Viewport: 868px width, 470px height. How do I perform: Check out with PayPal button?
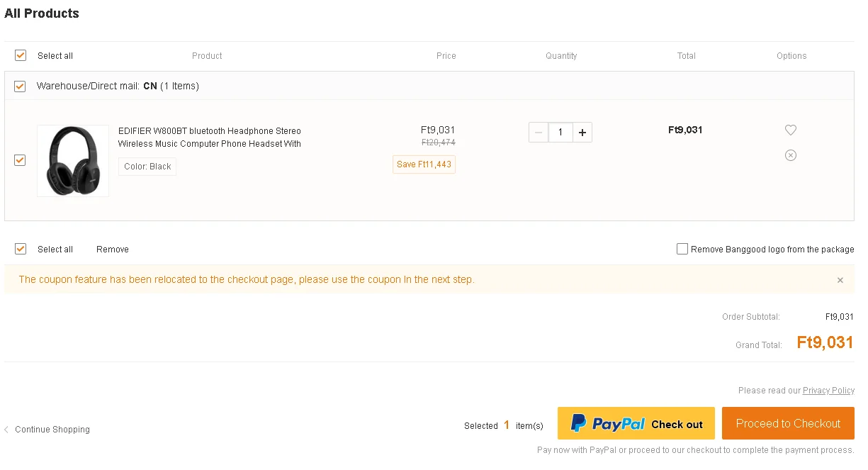pyautogui.click(x=636, y=423)
